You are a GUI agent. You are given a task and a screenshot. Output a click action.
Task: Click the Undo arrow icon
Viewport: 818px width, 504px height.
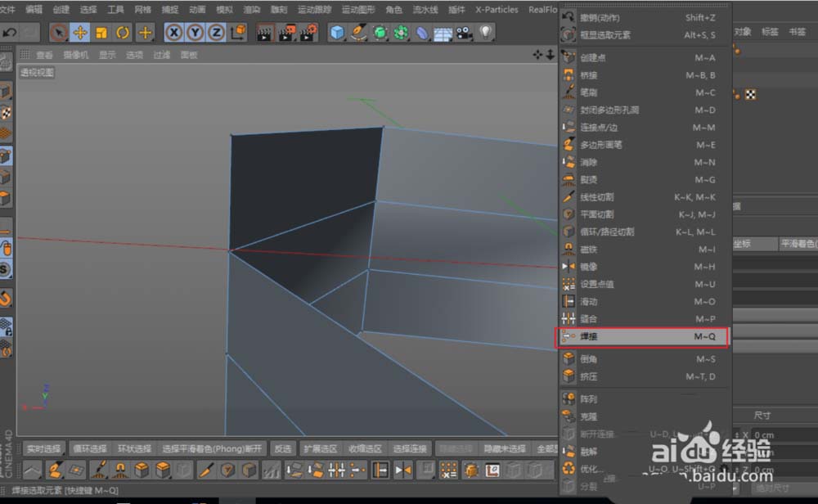pyautogui.click(x=10, y=32)
